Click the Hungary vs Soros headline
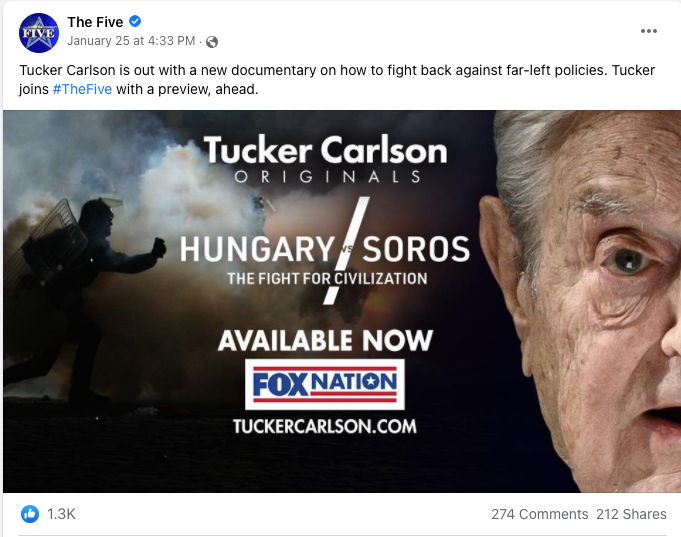The height and width of the screenshot is (537, 681). pos(326,247)
